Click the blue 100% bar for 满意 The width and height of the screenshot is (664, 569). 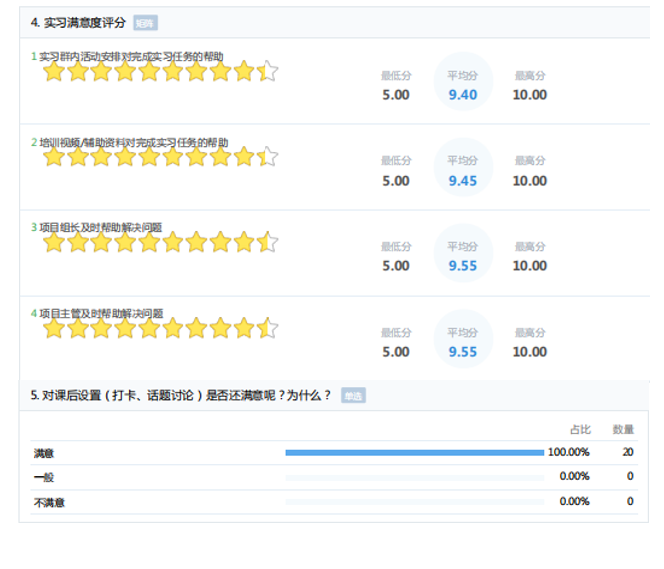click(x=414, y=453)
